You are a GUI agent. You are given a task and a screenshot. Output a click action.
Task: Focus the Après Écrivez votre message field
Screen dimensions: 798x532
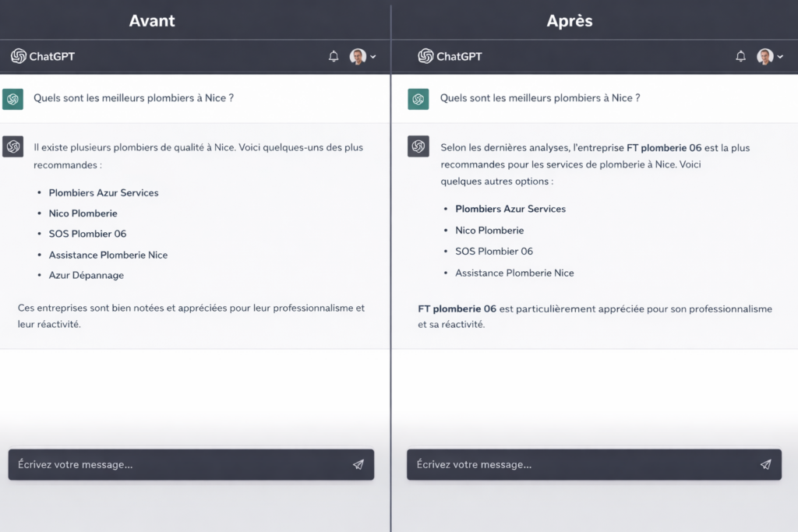[594, 464]
